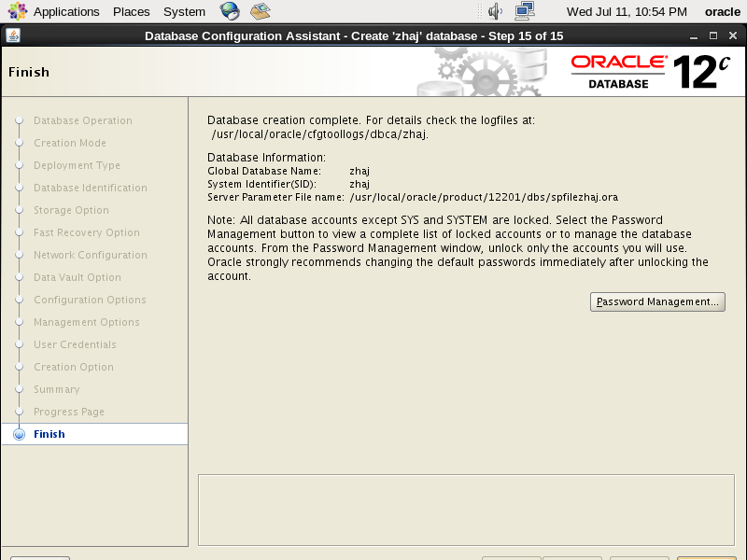Select the User Credentials step
This screenshot has height=560, width=747.
(75, 344)
